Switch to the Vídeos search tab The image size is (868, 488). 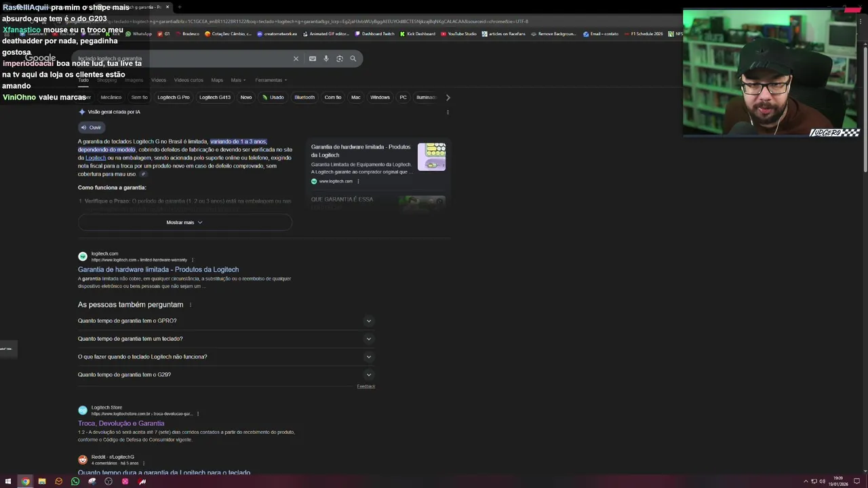tap(159, 80)
